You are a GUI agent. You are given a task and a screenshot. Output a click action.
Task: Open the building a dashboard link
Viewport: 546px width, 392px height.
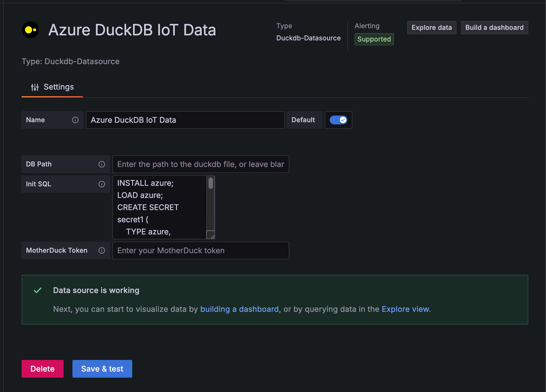[240, 309]
